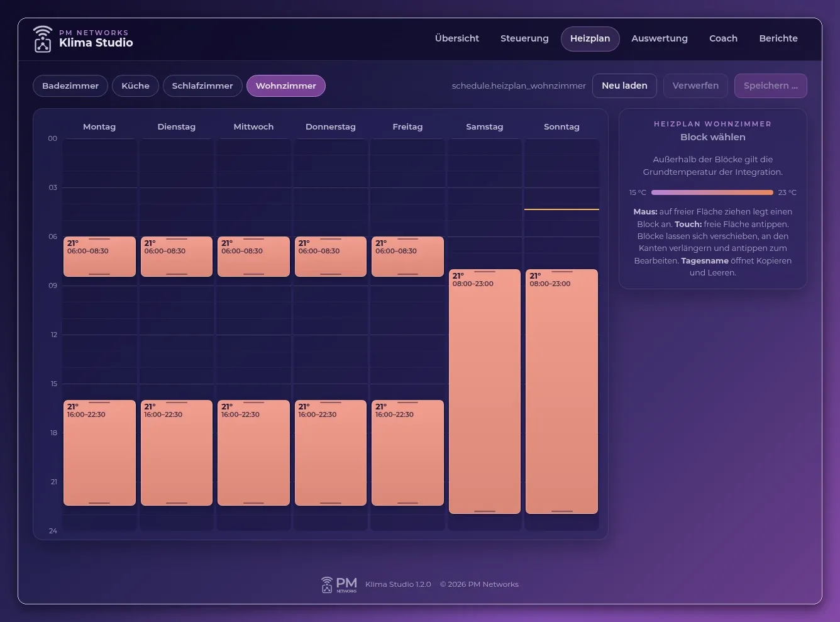The height and width of the screenshot is (622, 840).
Task: Open the Montag day header menu
Action: click(99, 126)
